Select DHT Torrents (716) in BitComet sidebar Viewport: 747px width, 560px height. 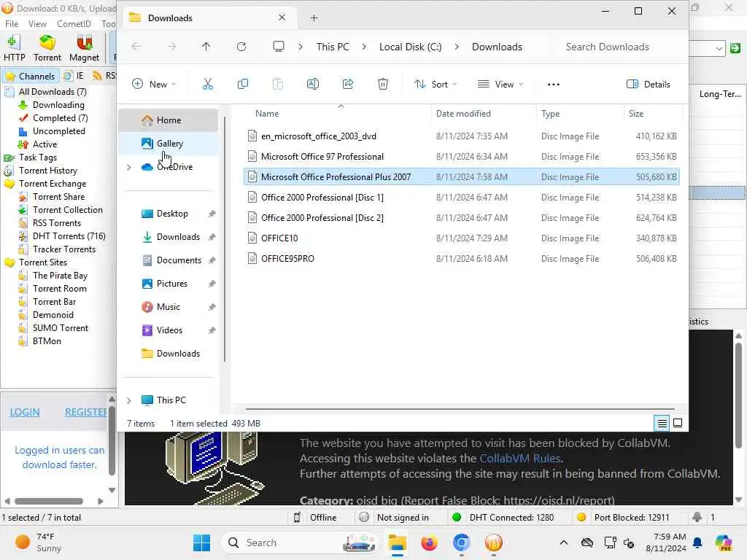pyautogui.click(x=69, y=236)
